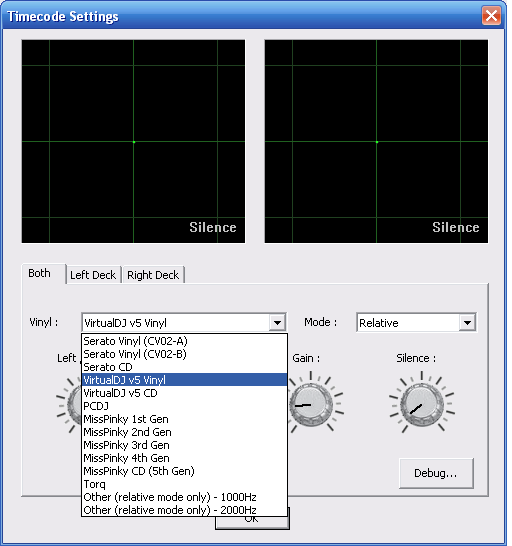The image size is (512, 546).
Task: Click the Vinyl field showing VirtualDJ v5 Vinyl
Action: (184, 322)
